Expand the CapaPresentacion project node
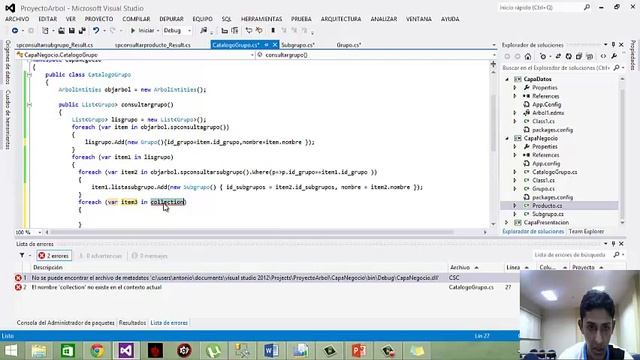The width and height of the screenshot is (640, 360). point(507,223)
